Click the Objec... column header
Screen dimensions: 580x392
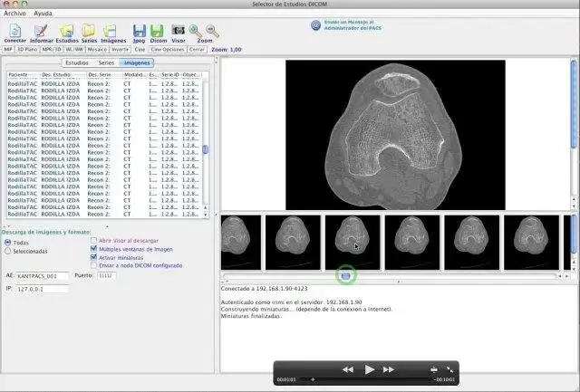click(191, 74)
